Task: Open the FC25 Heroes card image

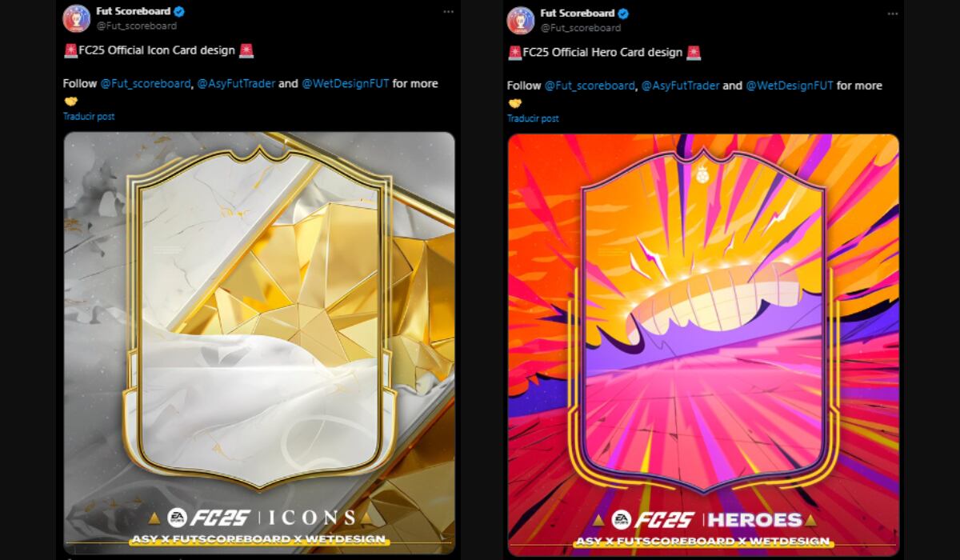Action: tap(703, 345)
